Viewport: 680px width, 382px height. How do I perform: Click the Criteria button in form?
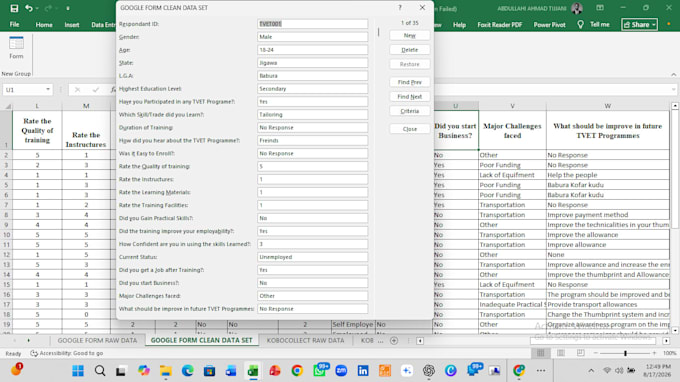(409, 111)
